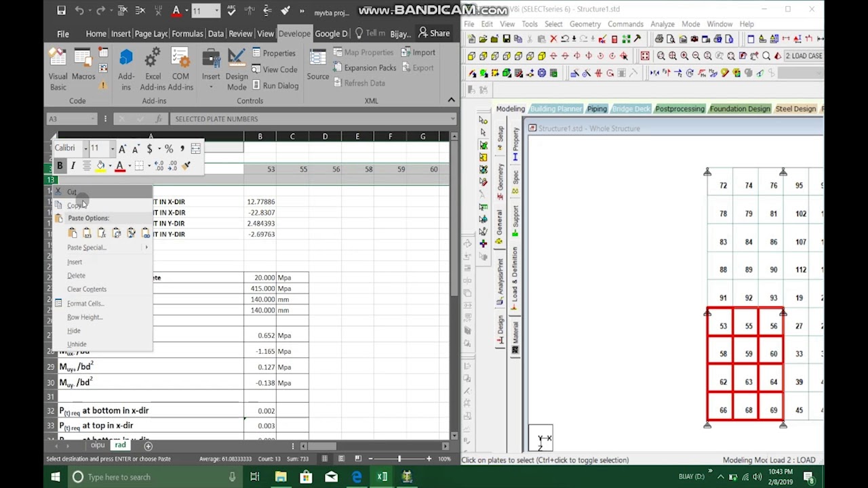Open Excel Add-ins dialog
The width and height of the screenshot is (868, 488).
pyautogui.click(x=153, y=70)
